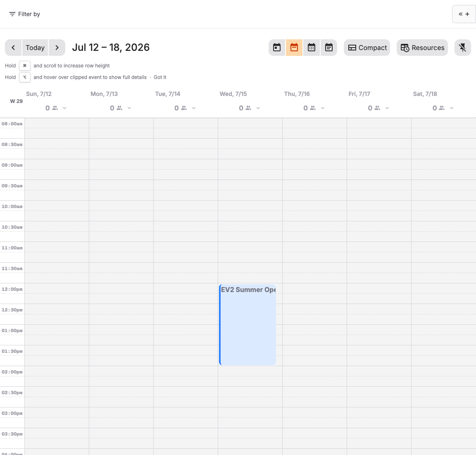Viewport: 476px width, 455px height.
Task: Expand attendee dropdown for Tue, 7/14
Action: click(194, 108)
